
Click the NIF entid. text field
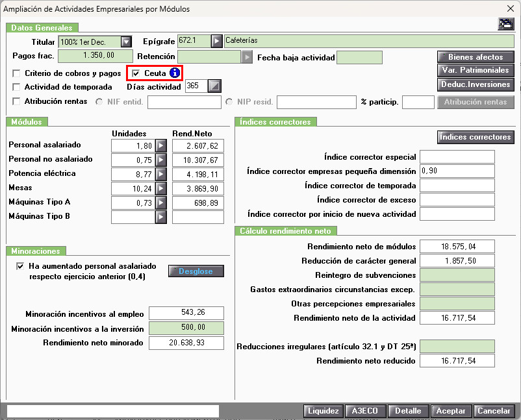click(x=184, y=103)
